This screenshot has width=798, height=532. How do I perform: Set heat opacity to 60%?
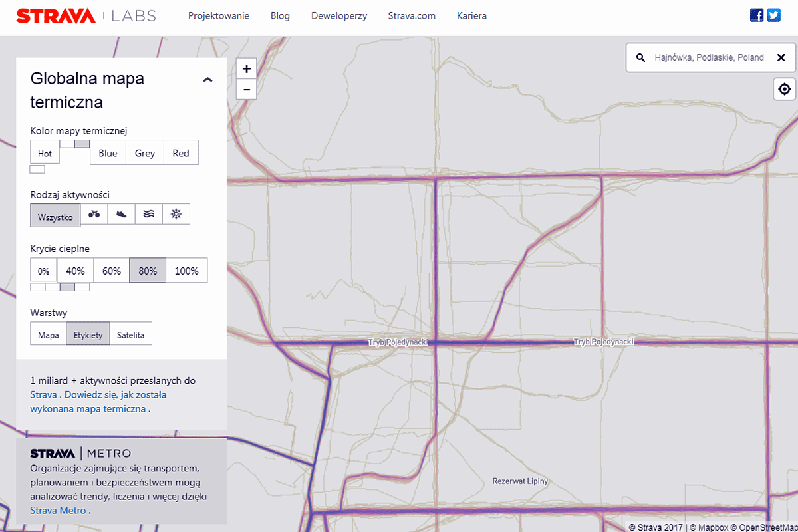(112, 271)
